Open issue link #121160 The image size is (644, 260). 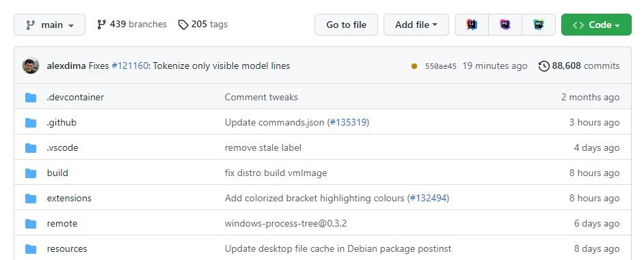[x=129, y=66]
